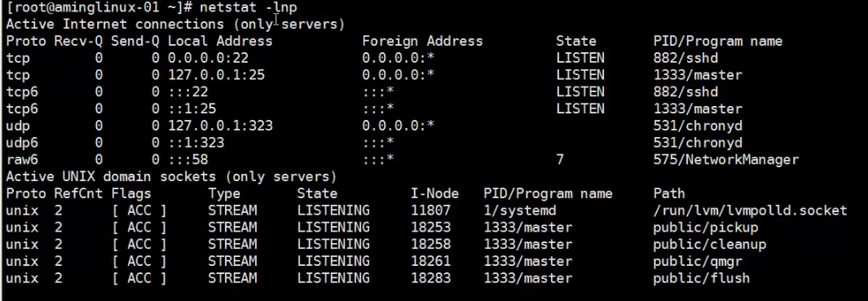Click state value "7" in raw6 row

click(x=560, y=160)
